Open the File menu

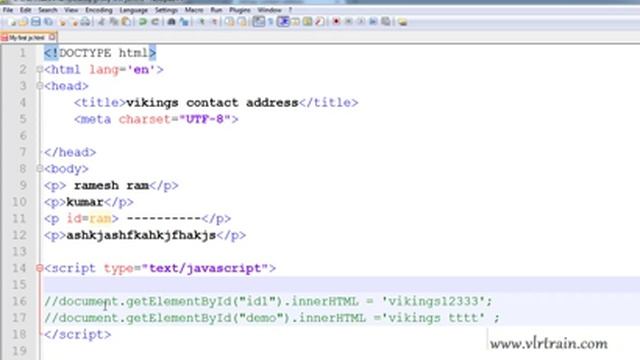tap(8, 10)
